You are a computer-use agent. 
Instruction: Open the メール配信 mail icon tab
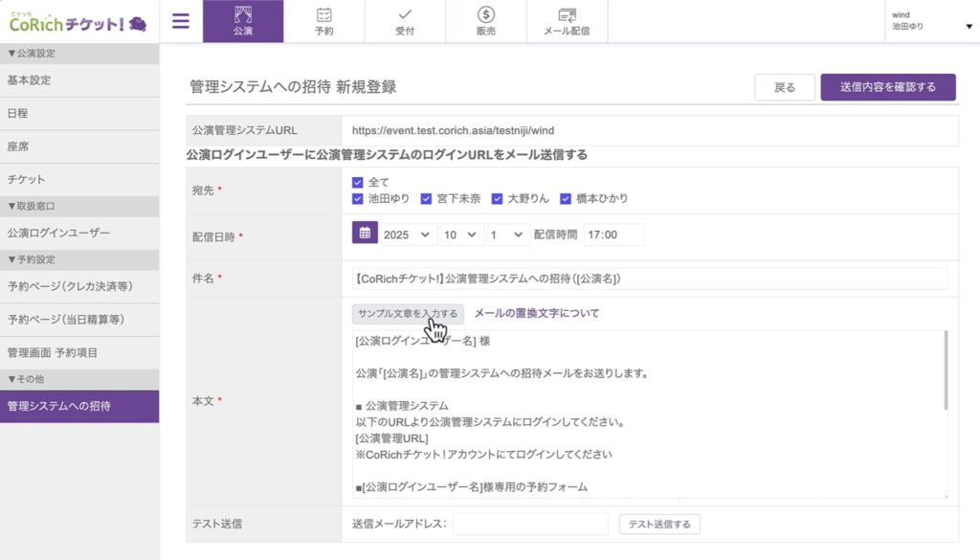567,21
